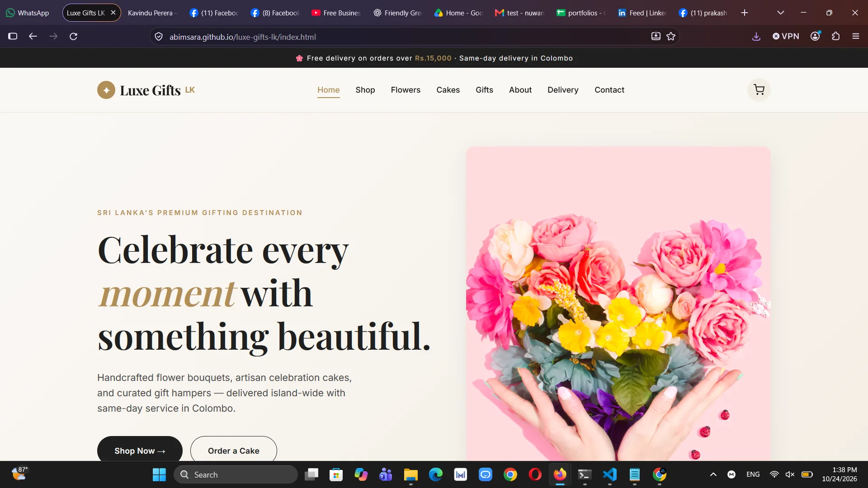Close the Luxe Gifts LK tab

(113, 13)
